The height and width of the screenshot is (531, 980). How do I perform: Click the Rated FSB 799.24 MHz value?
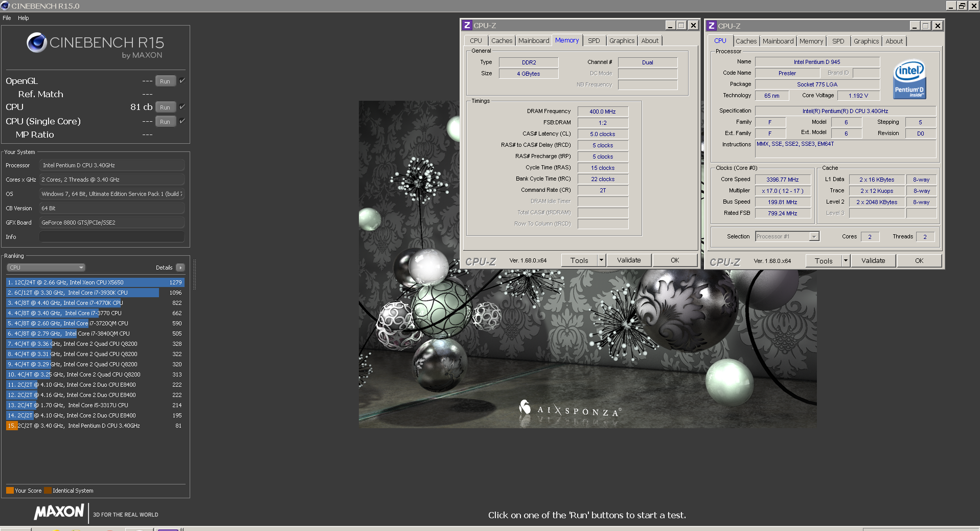point(782,213)
